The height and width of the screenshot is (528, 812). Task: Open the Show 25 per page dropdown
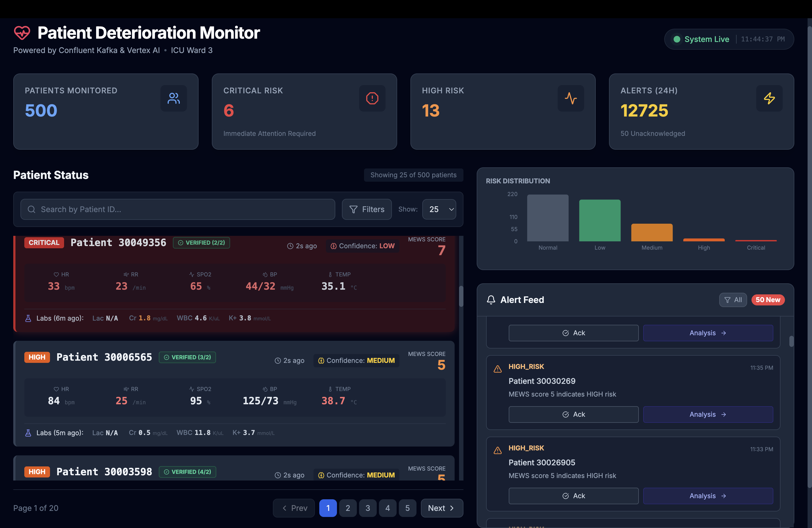439,209
